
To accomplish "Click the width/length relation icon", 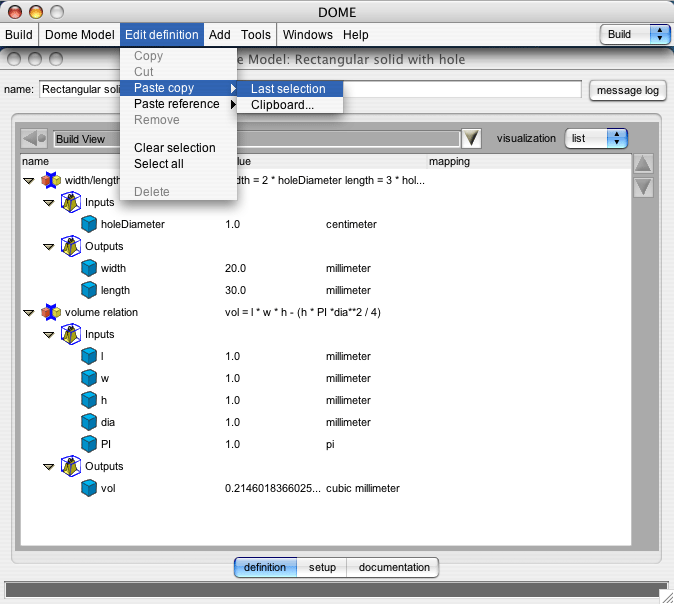I will (51, 180).
